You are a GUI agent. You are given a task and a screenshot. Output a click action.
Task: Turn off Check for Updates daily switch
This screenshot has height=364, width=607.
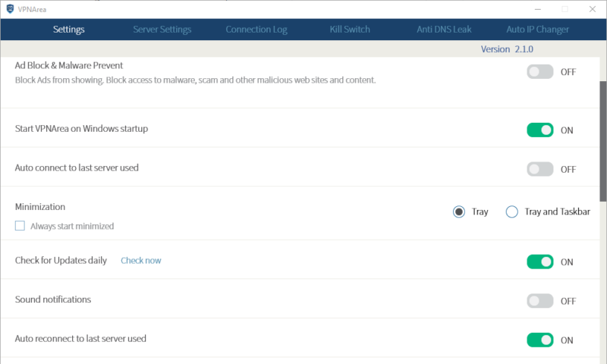click(x=540, y=262)
